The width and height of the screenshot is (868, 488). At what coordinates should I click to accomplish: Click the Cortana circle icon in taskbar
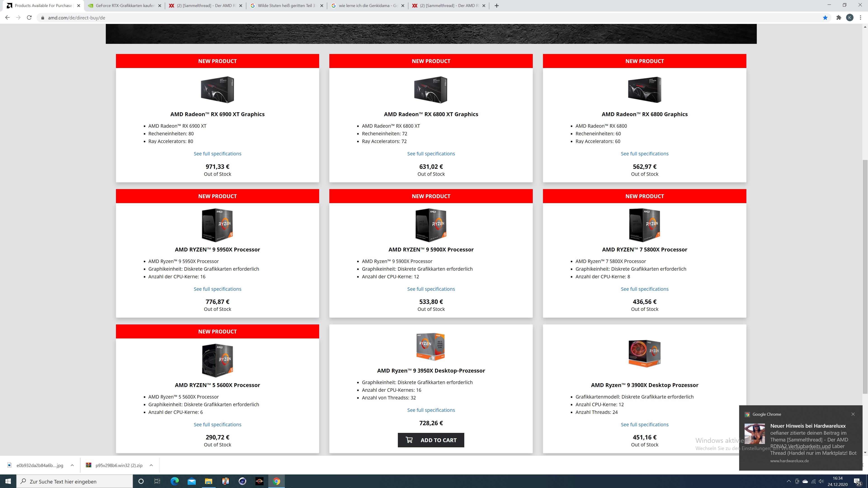(141, 481)
